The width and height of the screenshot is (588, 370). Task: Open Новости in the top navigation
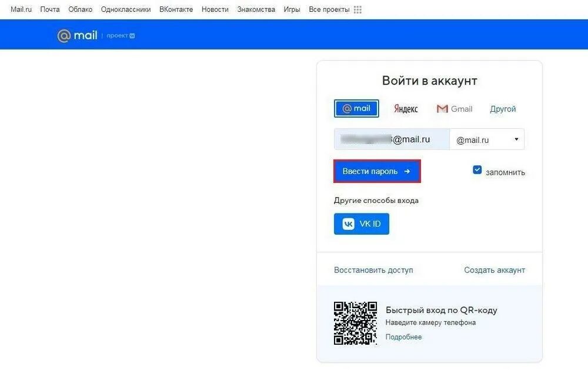(215, 9)
